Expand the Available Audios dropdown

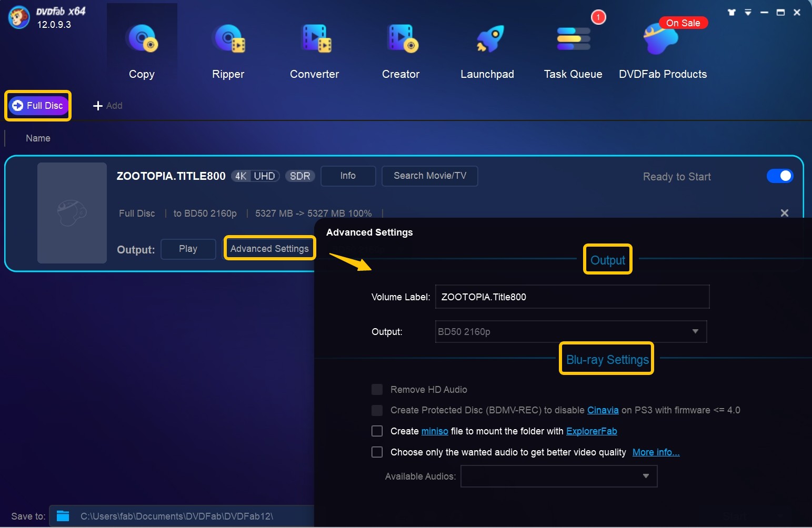coord(559,476)
